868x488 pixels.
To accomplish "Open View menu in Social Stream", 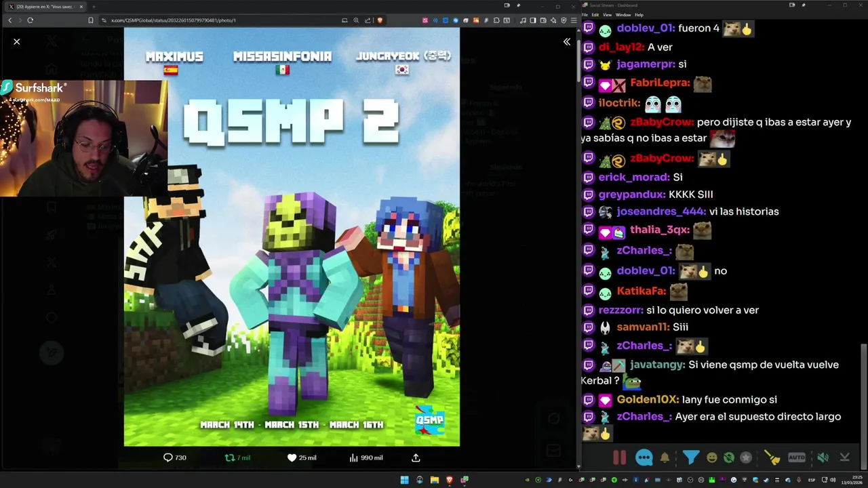I will 607,14.
